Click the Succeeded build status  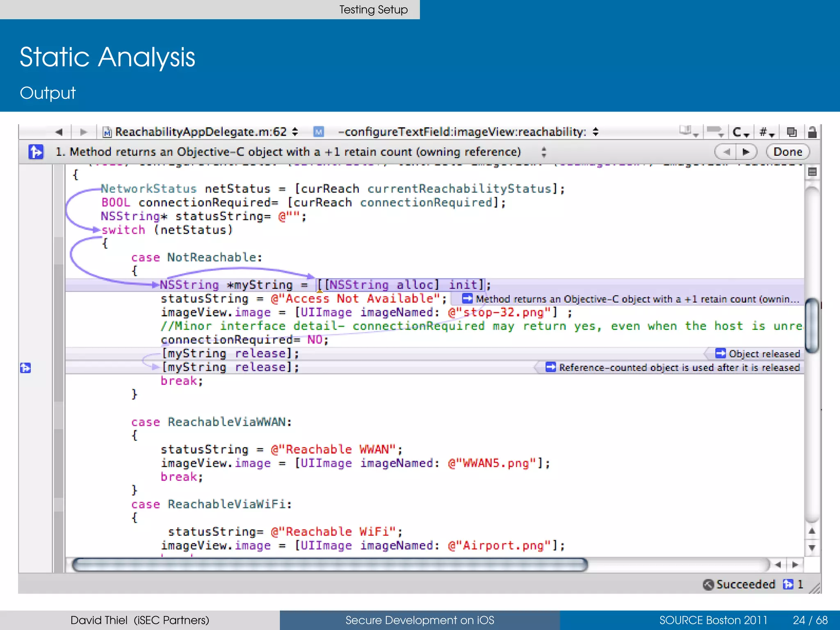[739, 584]
